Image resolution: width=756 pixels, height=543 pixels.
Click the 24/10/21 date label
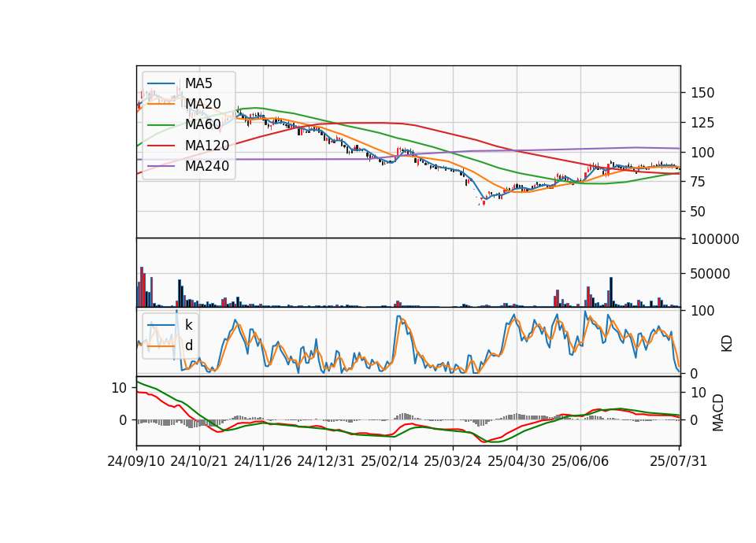199,461
